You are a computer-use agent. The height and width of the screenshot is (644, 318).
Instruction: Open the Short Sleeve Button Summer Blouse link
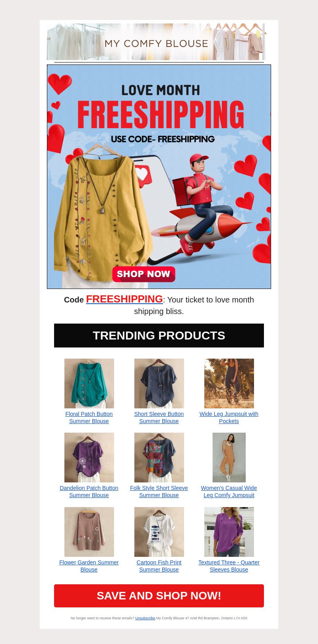click(159, 418)
